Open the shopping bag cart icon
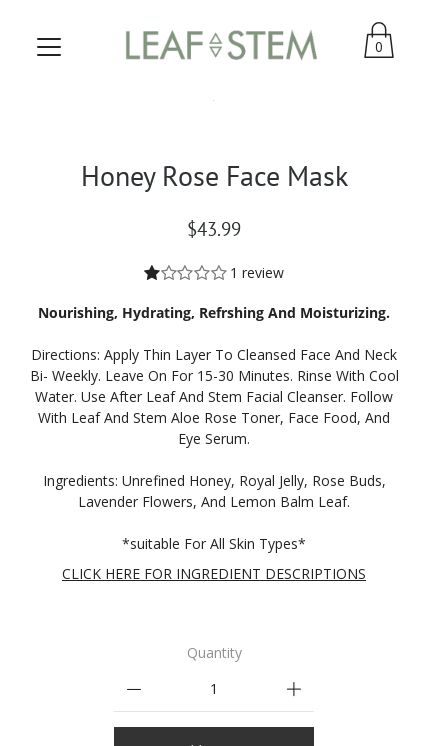The height and width of the screenshot is (746, 428). pyautogui.click(x=379, y=40)
